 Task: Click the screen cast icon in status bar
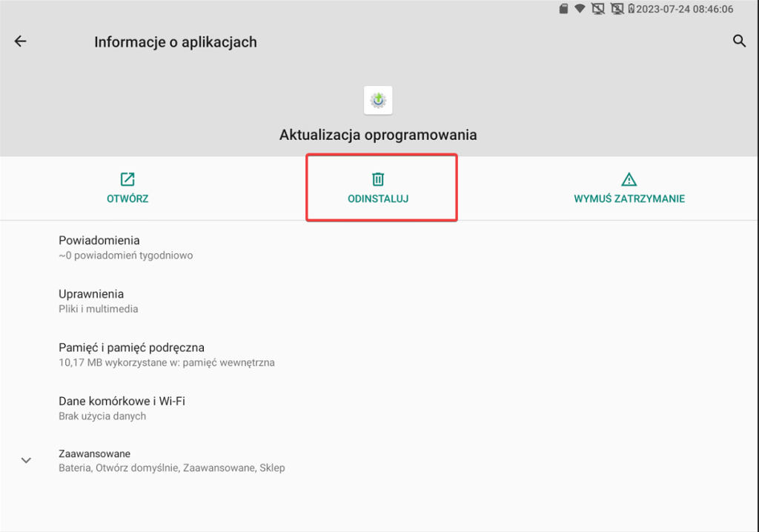tap(599, 8)
